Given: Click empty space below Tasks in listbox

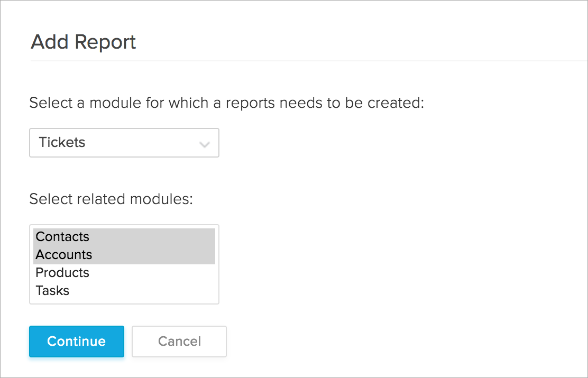Looking at the screenshot, I should pyautogui.click(x=124, y=301).
